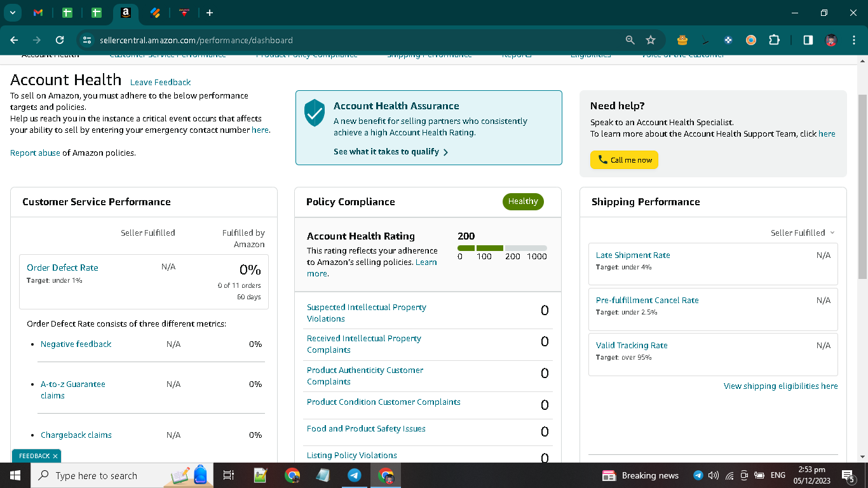Open the Chrome three-dot menu
Viewport: 868px width, 488px height.
(853, 40)
